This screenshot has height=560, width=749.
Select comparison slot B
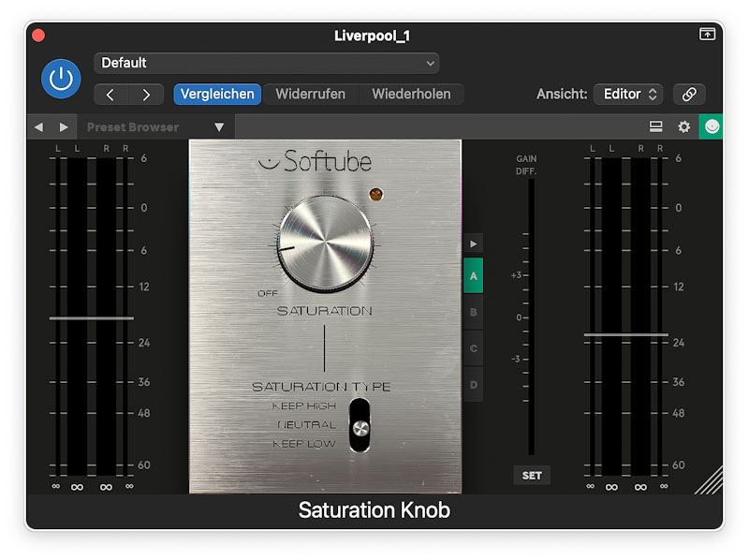click(x=474, y=312)
